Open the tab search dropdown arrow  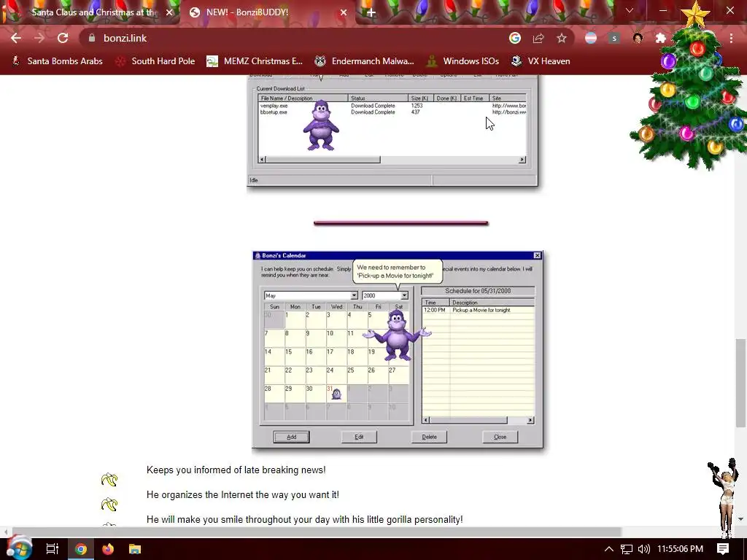tap(630, 10)
